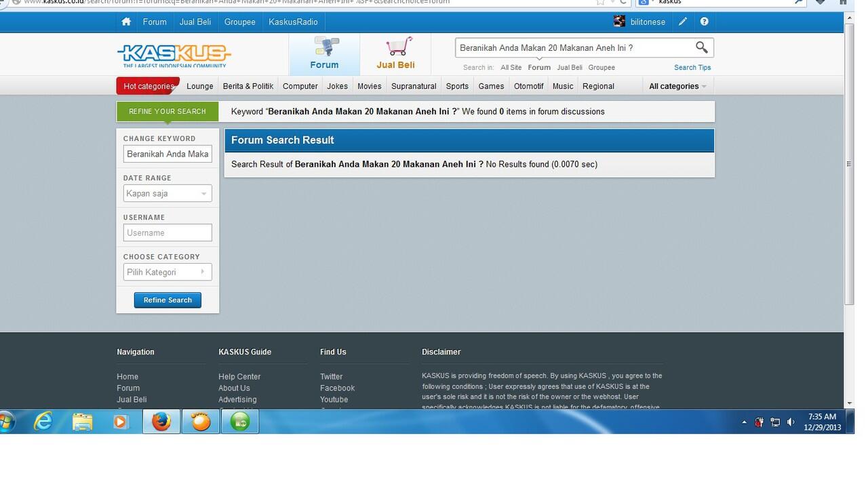
Task: Select the Forum tab with icon
Action: click(x=324, y=54)
